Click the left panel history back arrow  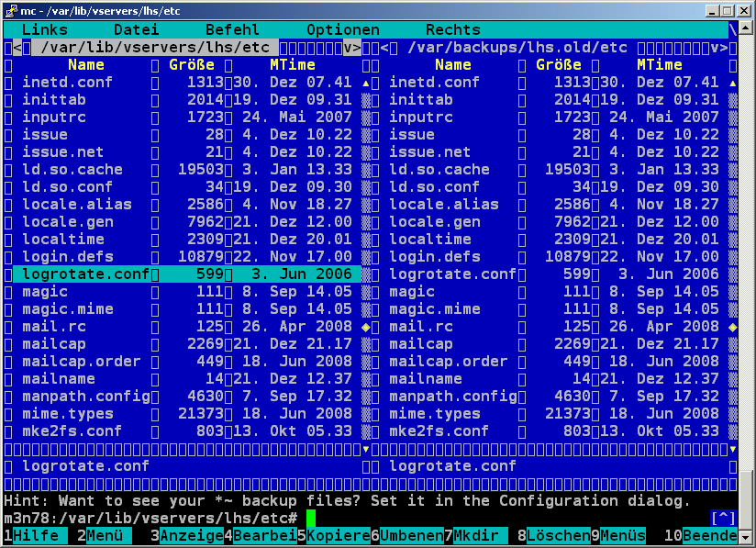click(x=17, y=48)
